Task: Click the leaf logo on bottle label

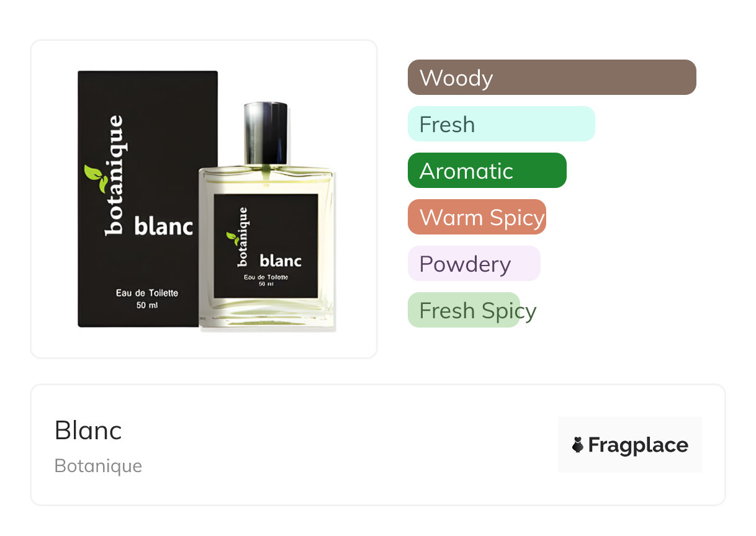Action: pyautogui.click(x=232, y=238)
